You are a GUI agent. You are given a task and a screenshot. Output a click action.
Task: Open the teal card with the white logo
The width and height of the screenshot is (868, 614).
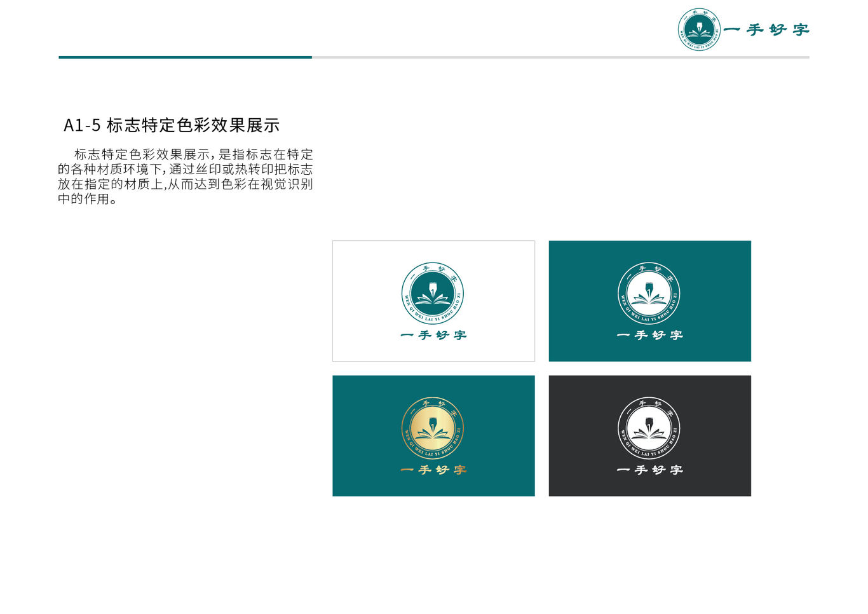point(649,301)
